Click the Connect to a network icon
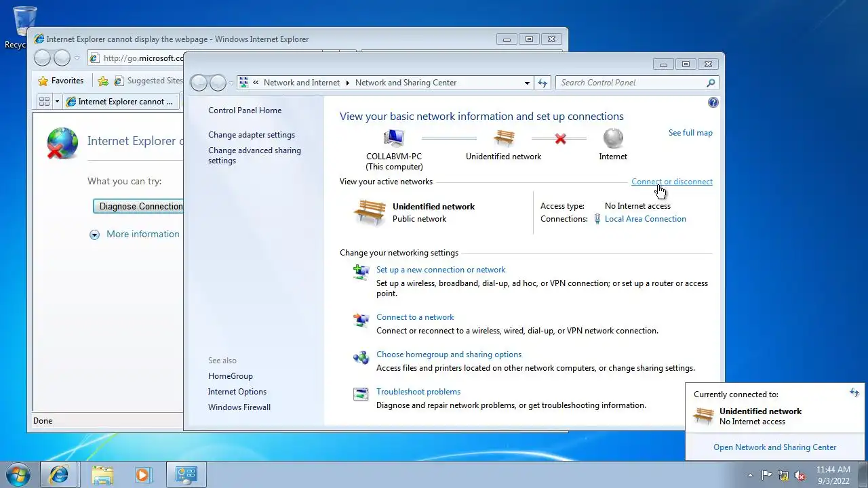Screen dimensions: 868x488 click(361, 320)
